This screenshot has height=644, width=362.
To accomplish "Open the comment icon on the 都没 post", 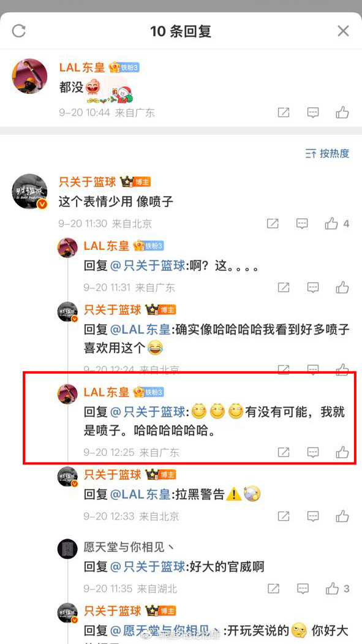I will pyautogui.click(x=313, y=112).
